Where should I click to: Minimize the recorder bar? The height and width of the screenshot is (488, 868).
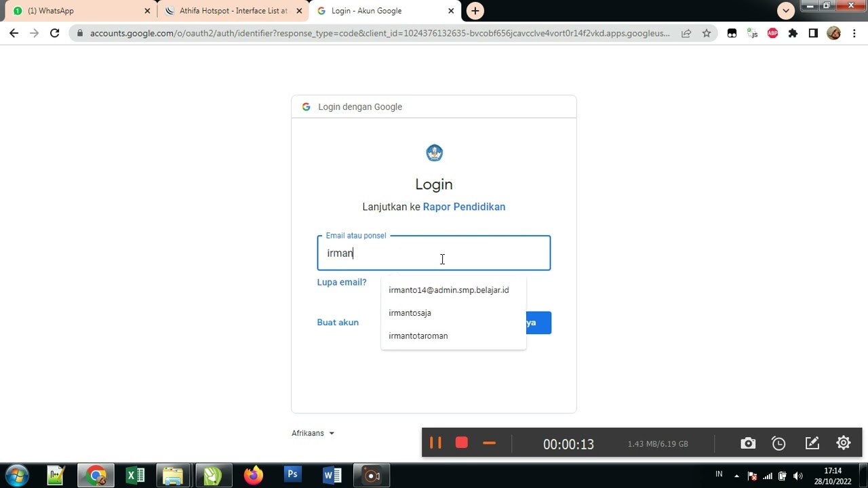[489, 443]
